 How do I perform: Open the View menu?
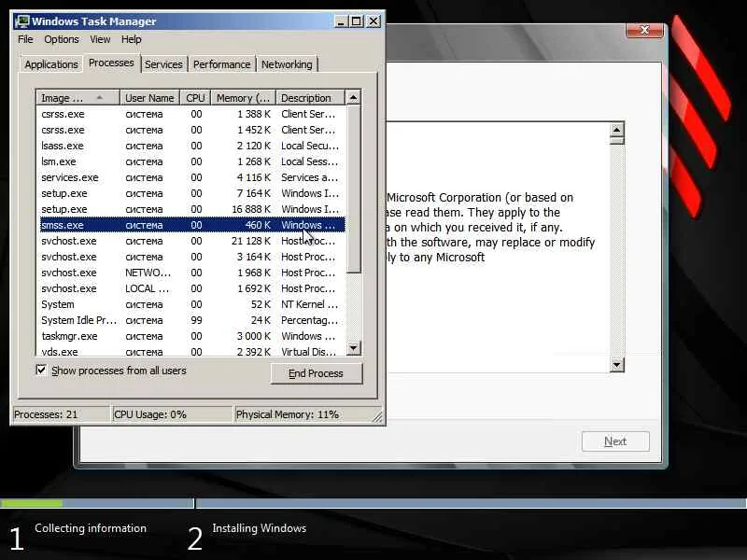pyautogui.click(x=100, y=39)
